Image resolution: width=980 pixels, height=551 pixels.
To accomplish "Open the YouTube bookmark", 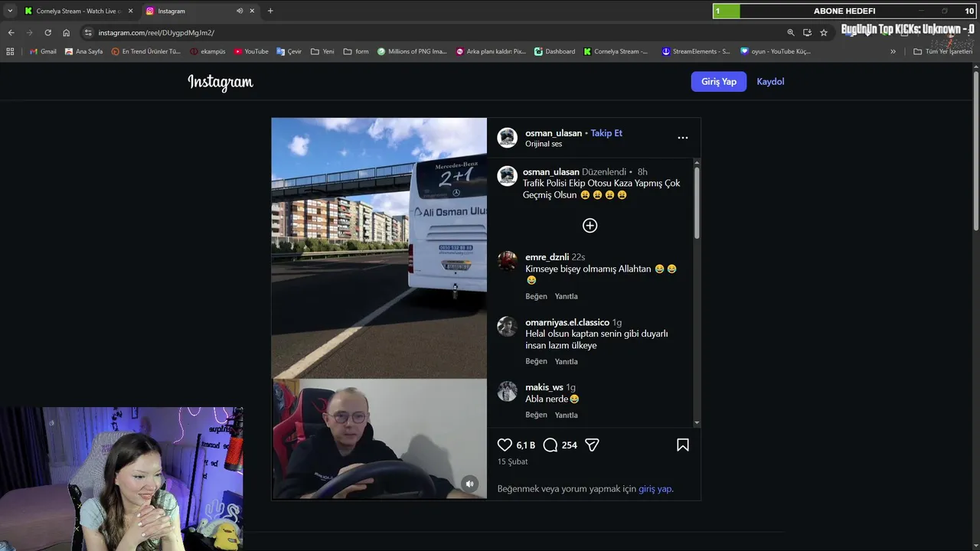I will (x=251, y=51).
